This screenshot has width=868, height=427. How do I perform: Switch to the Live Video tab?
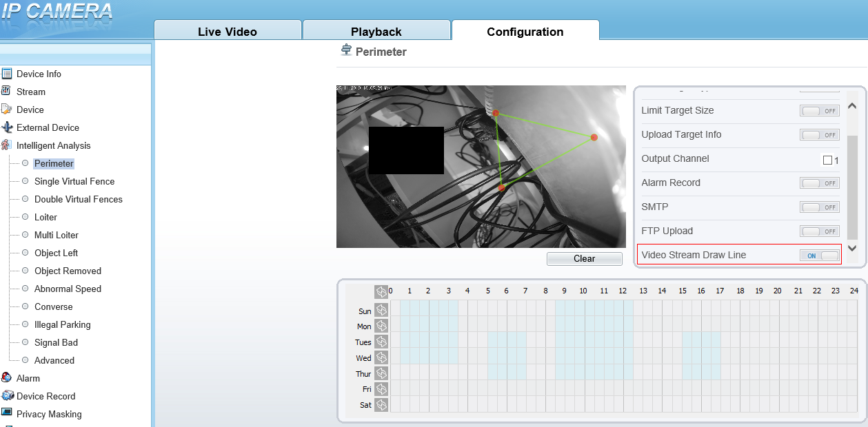[227, 32]
